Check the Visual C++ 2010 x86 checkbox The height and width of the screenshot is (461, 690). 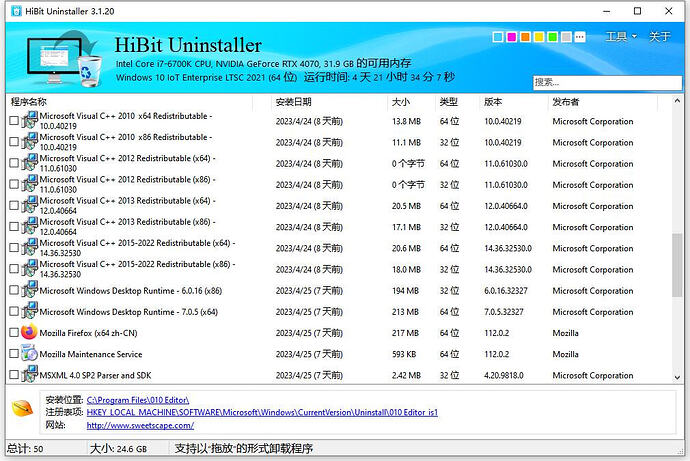(x=14, y=142)
